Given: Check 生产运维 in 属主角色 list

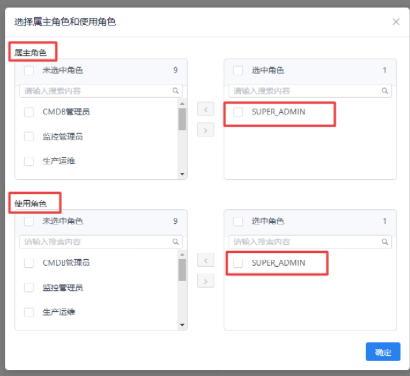Looking at the screenshot, I should point(29,161).
